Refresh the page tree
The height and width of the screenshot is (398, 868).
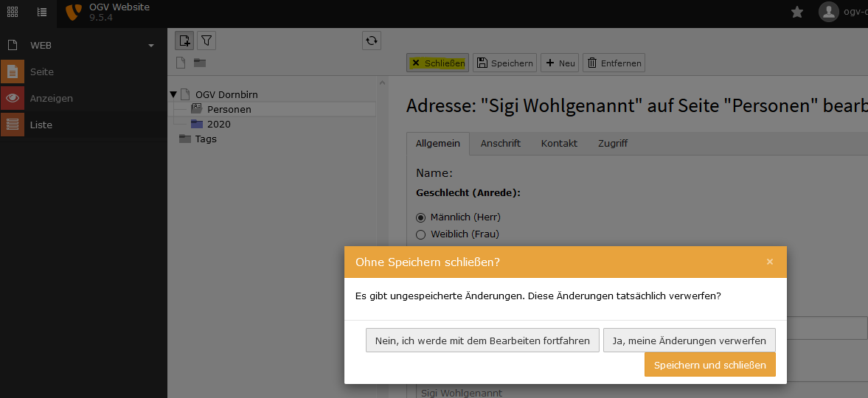[372, 41]
